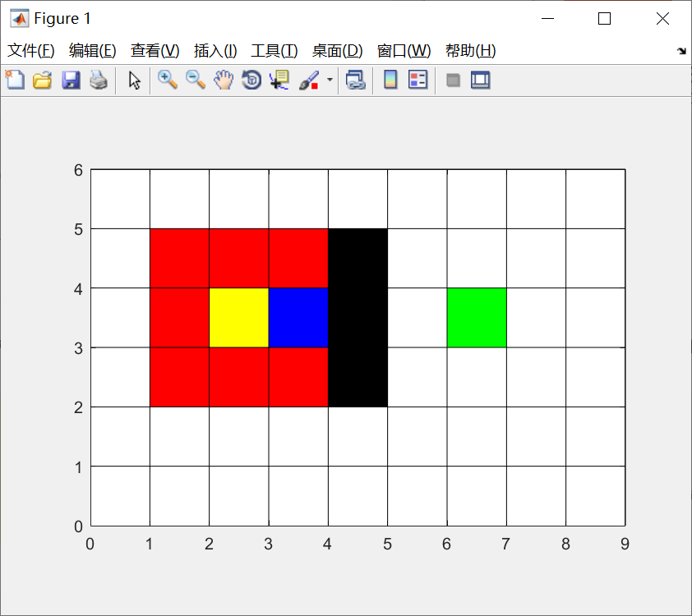692x616 pixels.
Task: Expand the brush color dropdown arrow
Action: tap(330, 80)
